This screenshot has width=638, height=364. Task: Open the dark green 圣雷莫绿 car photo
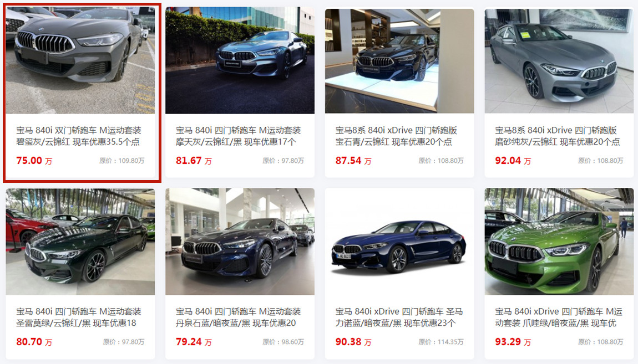(x=80, y=242)
